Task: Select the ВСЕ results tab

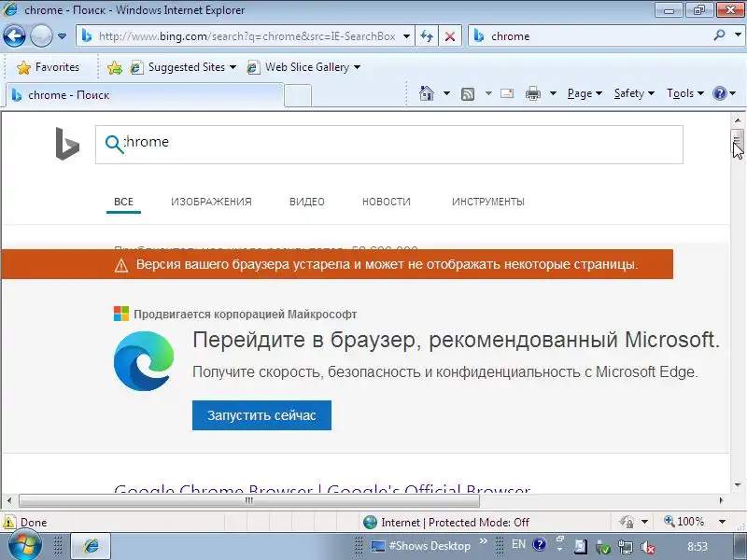Action: [123, 202]
